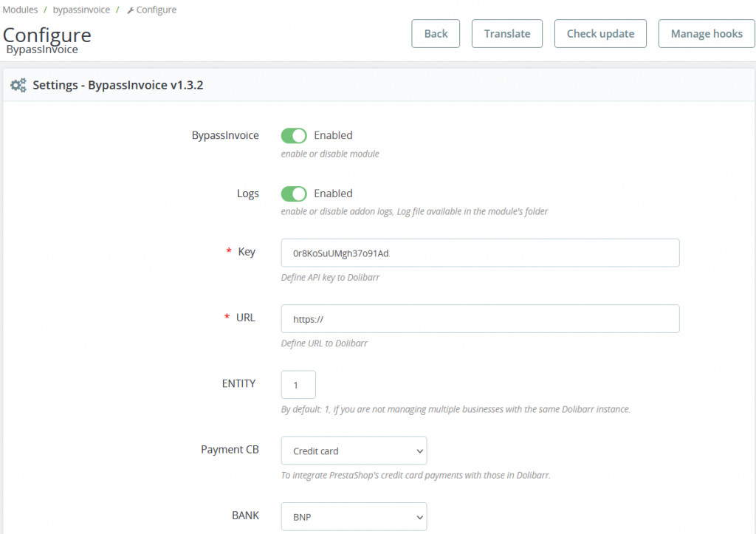The width and height of the screenshot is (756, 534).
Task: Disable the BypassInvoice module switch
Action: click(x=294, y=136)
